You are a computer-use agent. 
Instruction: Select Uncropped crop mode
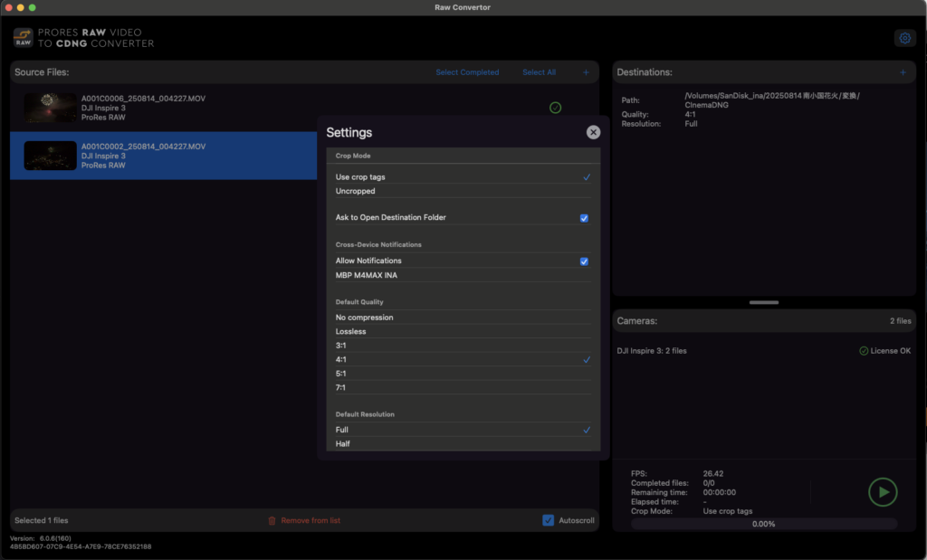pos(463,191)
